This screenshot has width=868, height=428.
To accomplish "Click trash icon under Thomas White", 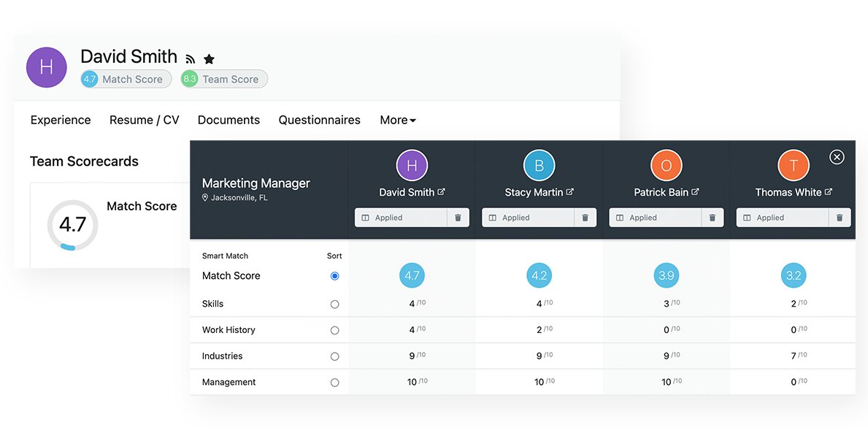I will point(840,218).
